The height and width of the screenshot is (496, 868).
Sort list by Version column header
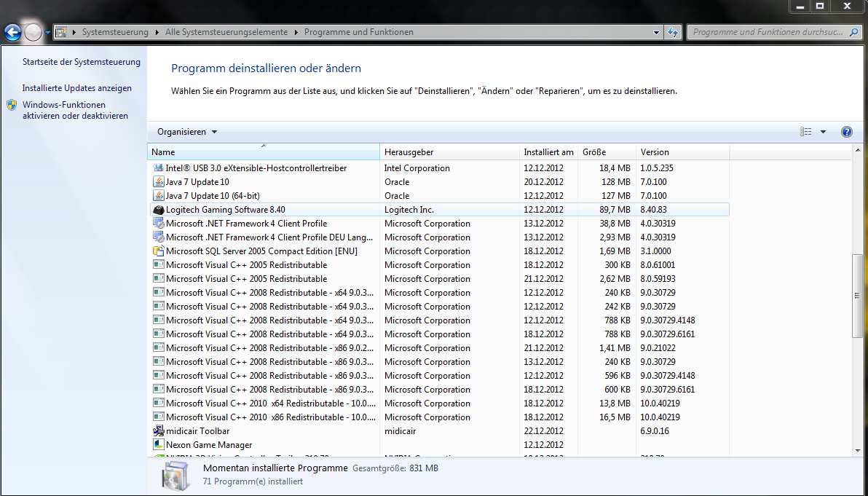tap(682, 151)
